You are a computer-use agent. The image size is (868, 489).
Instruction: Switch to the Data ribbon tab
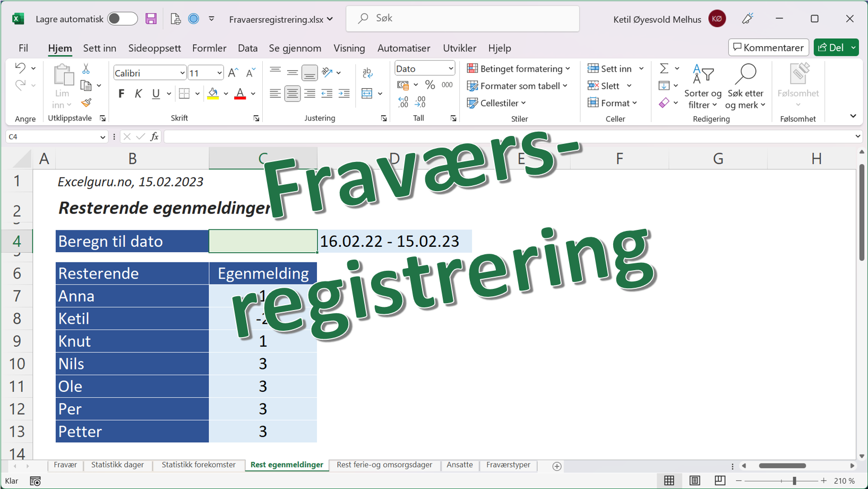[x=247, y=48]
